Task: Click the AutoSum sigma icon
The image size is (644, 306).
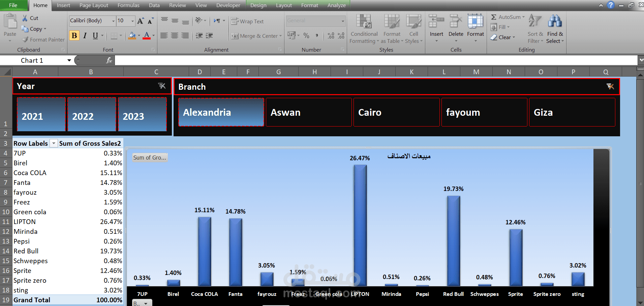Action: tap(494, 17)
